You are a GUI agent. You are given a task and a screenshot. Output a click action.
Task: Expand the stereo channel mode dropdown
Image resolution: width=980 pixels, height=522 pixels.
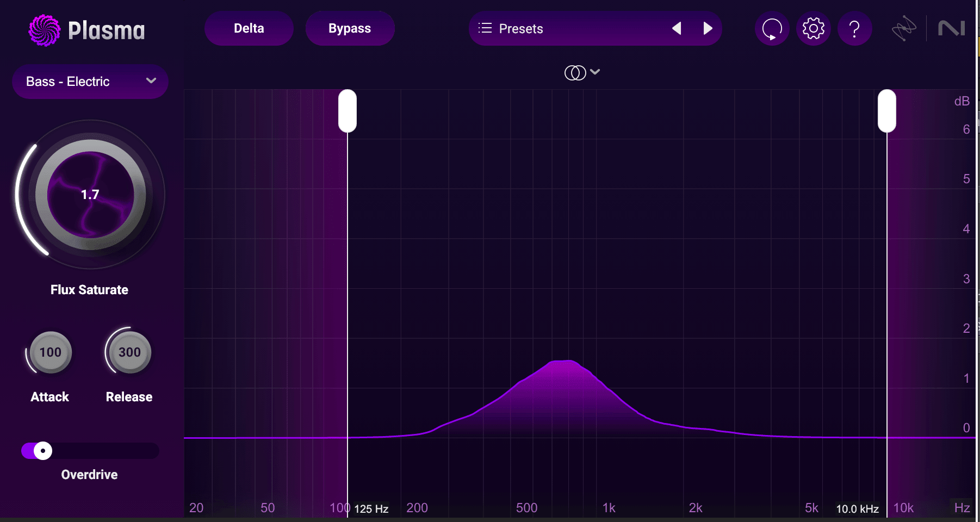(582, 72)
